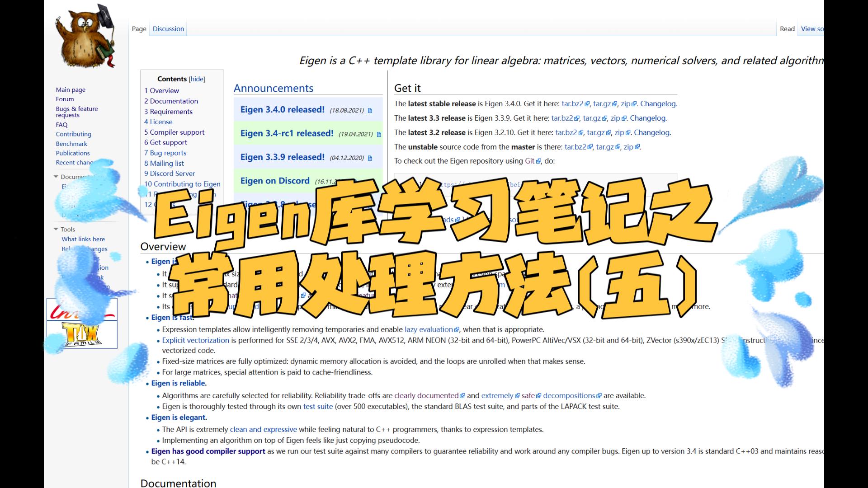Open the document icon beside Eigen 3.3.9 announcement
The height and width of the screenshot is (488, 868).
point(370,158)
